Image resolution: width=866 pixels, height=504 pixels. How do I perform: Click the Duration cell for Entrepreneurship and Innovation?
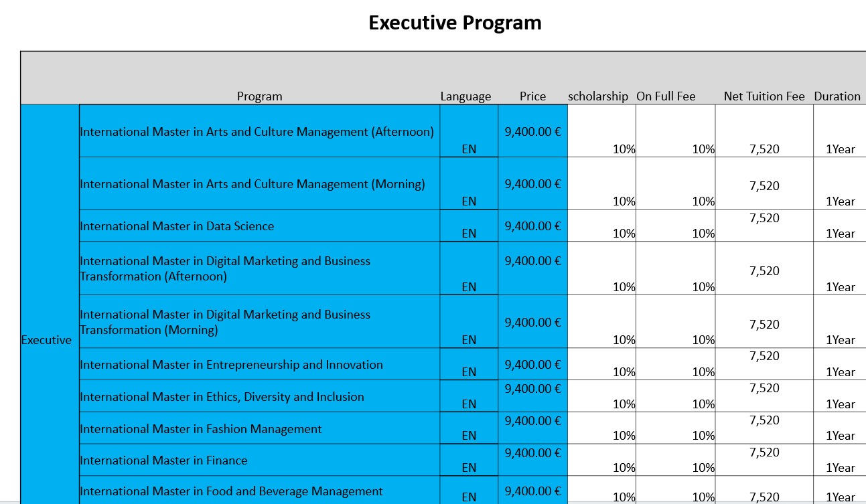pos(840,371)
